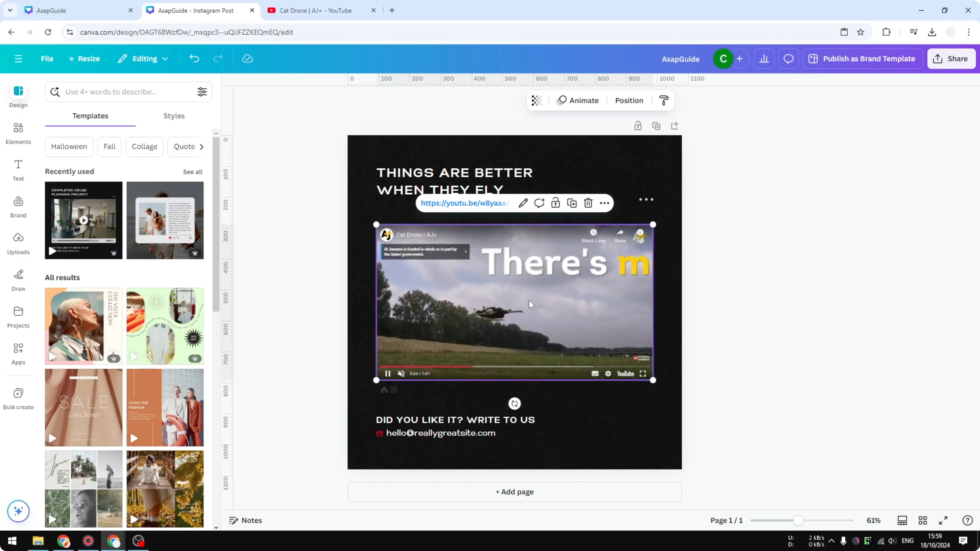Add a comment on the YouTube link element
980x551 pixels.
click(x=539, y=203)
